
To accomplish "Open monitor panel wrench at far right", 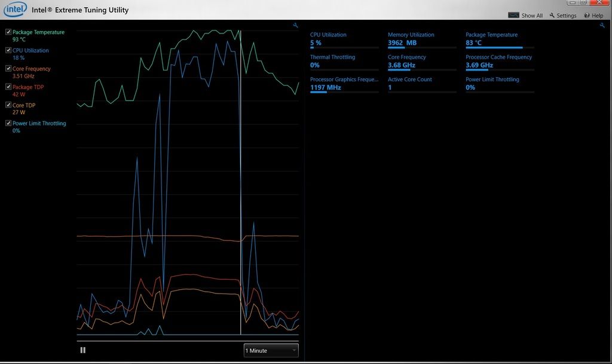I will click(602, 25).
